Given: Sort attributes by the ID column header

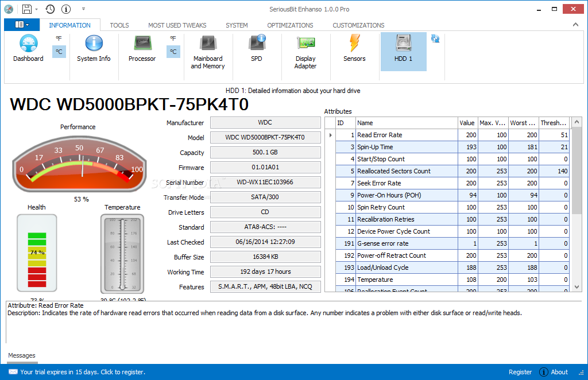Looking at the screenshot, I should coord(345,123).
